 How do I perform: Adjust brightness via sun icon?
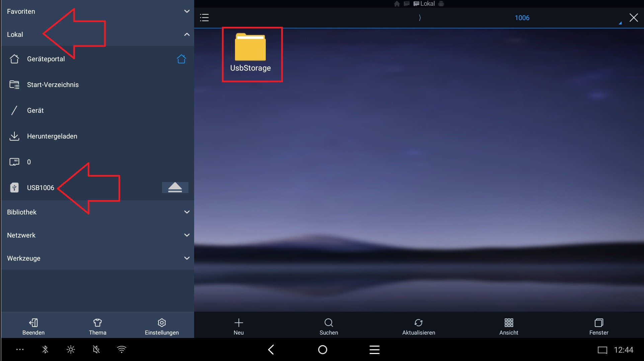(x=71, y=350)
